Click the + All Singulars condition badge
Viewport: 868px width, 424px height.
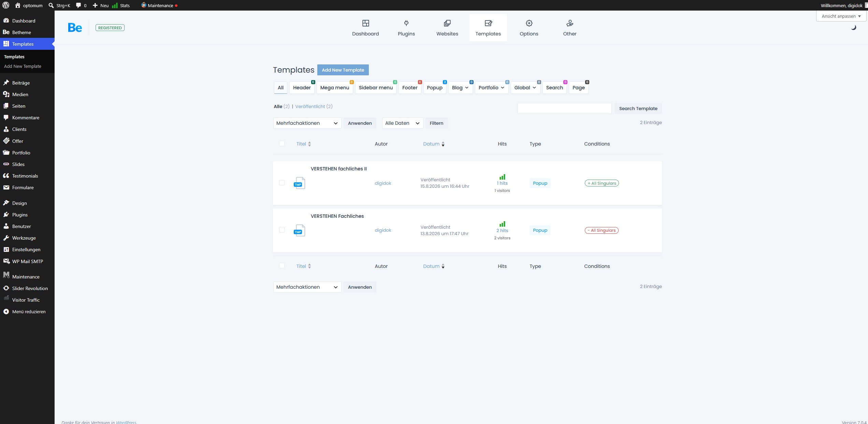[602, 183]
